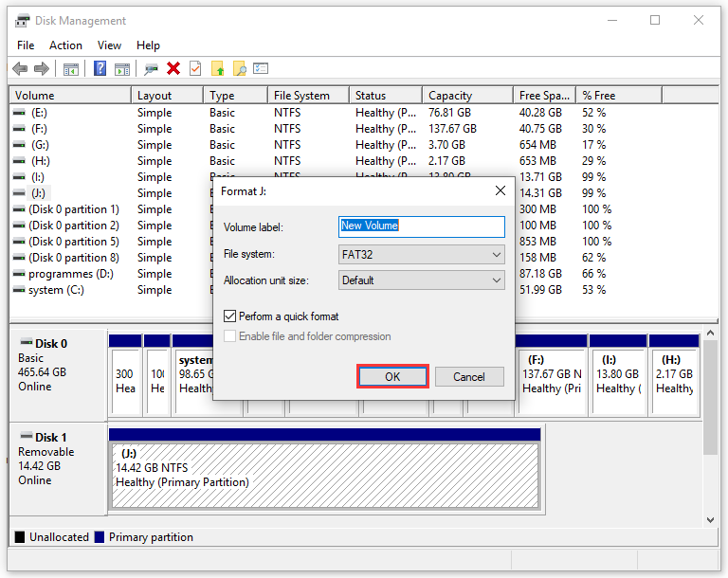Select J: 14.42 GB NTFS partition block
Viewport: 728px width, 578px height.
pos(325,476)
